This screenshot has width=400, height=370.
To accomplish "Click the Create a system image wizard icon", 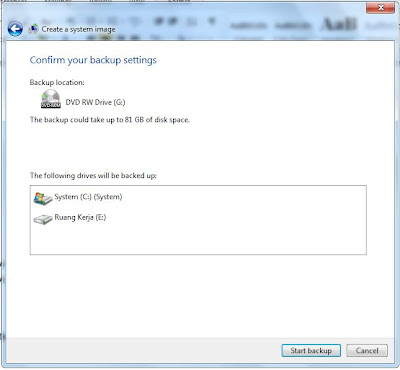I will (33, 29).
